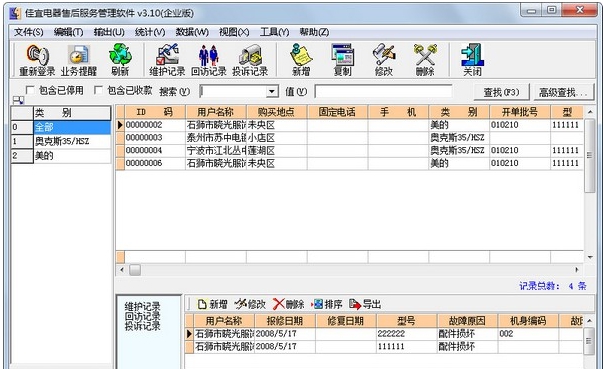Open the 视图(X) menu

234,32
